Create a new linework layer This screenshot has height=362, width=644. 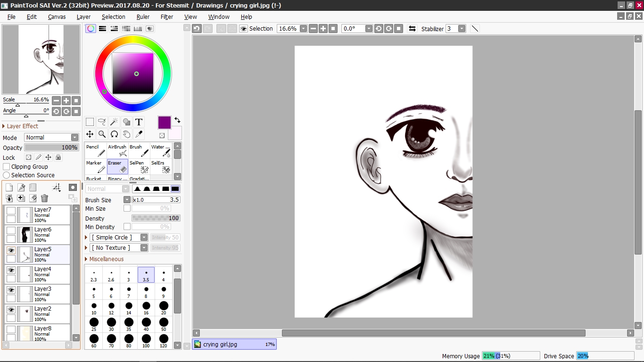[21, 188]
